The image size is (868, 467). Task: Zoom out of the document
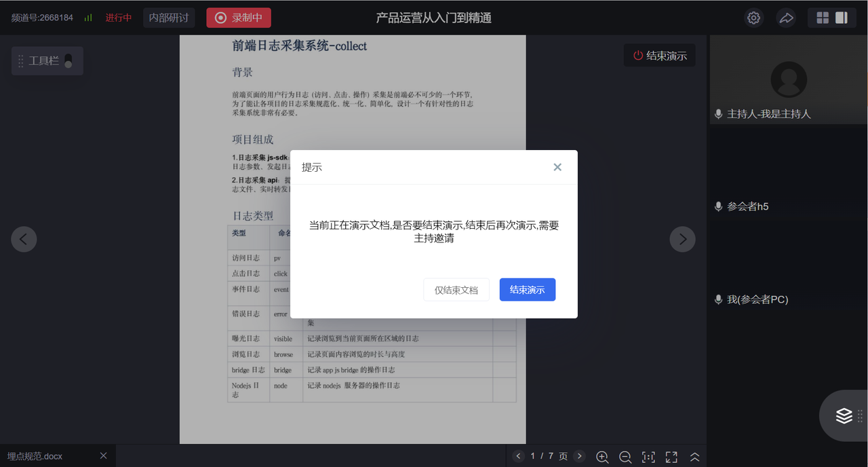pos(625,457)
